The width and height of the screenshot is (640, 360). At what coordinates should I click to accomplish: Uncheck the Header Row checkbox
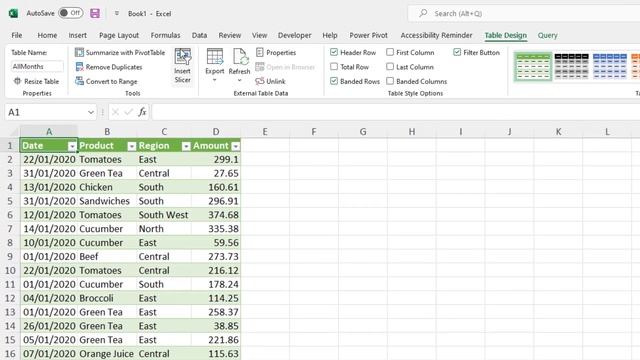pos(334,52)
